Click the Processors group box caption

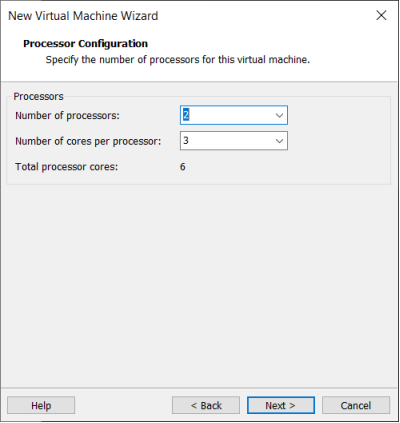38,96
